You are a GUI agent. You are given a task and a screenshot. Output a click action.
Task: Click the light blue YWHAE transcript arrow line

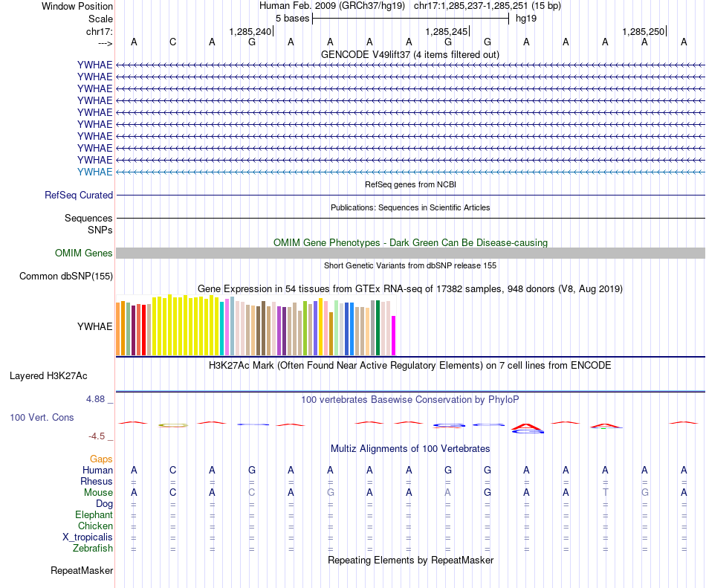[x=411, y=172]
